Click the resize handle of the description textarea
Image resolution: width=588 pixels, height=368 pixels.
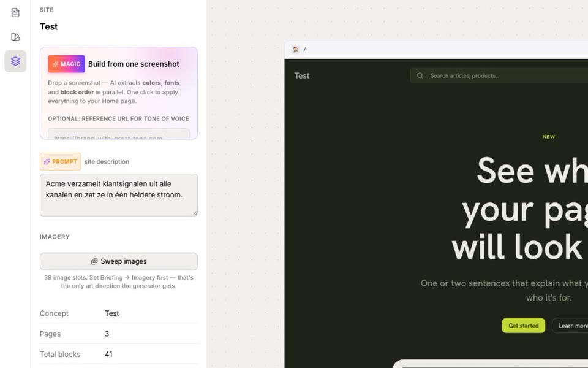(195, 213)
